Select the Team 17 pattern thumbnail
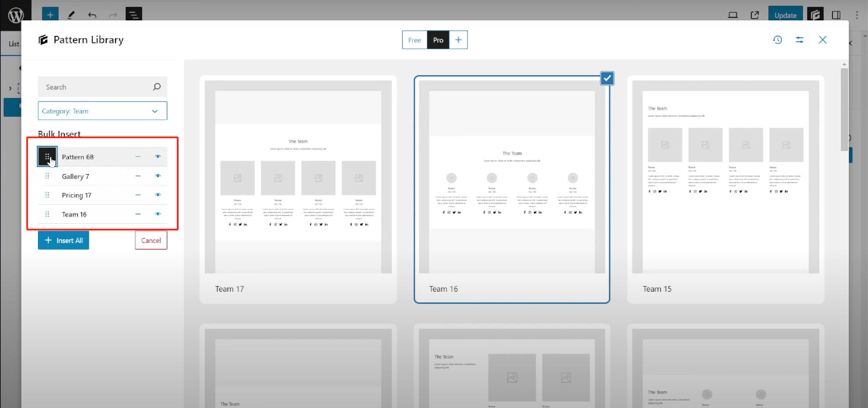The width and height of the screenshot is (868, 408). click(x=298, y=176)
